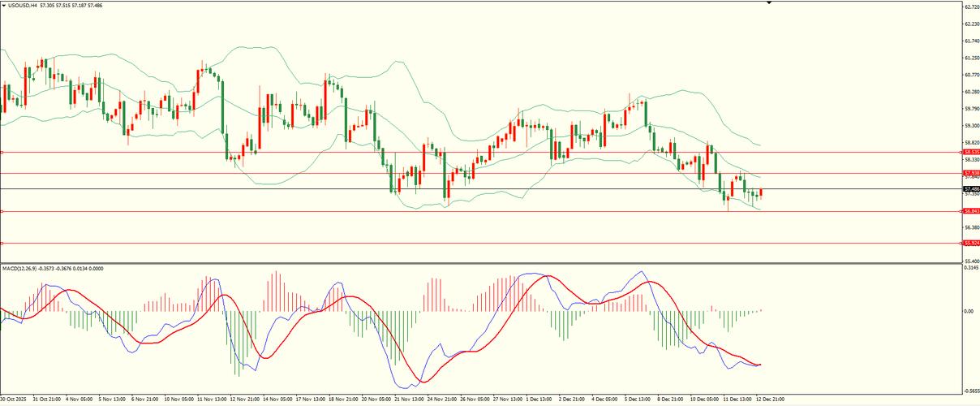Select the 58.535 red price label

click(971, 152)
